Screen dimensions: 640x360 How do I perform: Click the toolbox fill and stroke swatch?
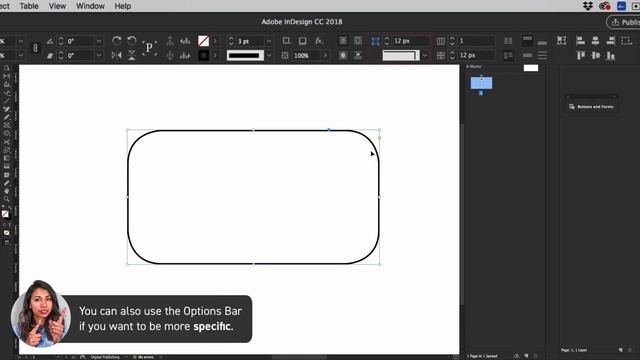pyautogui.click(x=6, y=214)
